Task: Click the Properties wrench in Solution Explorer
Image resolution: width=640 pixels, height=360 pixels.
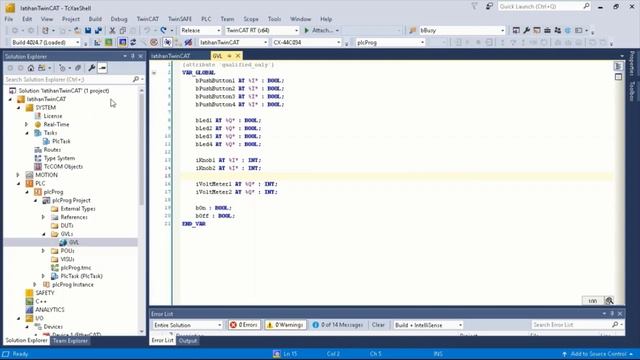Action: tap(91, 68)
